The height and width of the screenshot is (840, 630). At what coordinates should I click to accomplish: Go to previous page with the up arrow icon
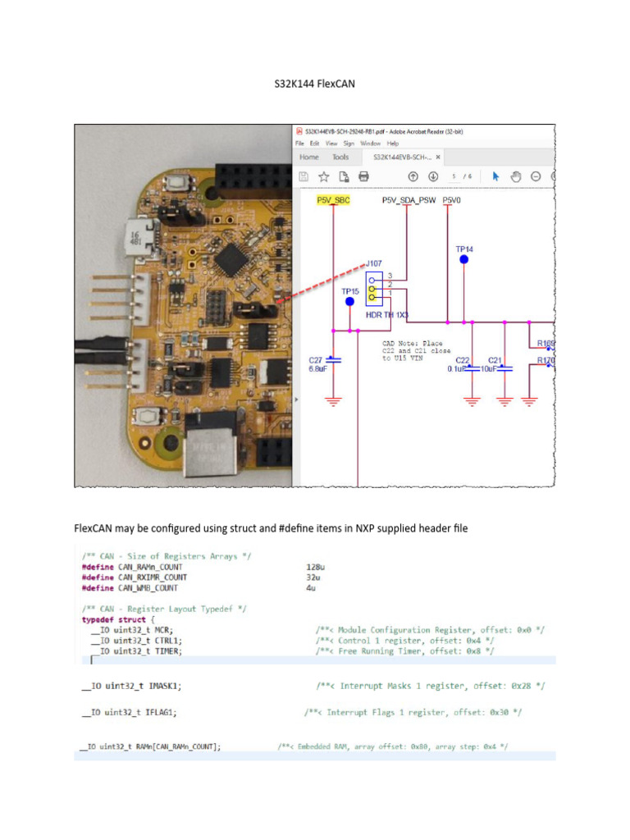pos(413,177)
